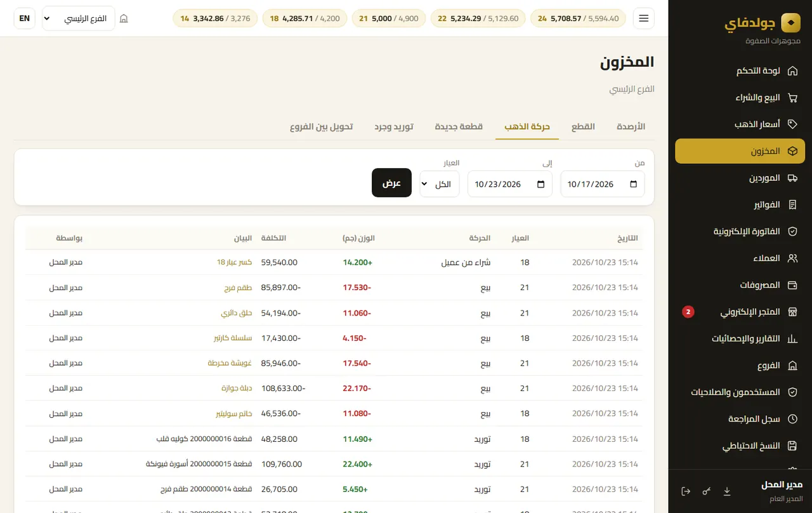Open the قطعة جديدة tab
812x513 pixels.
click(459, 126)
